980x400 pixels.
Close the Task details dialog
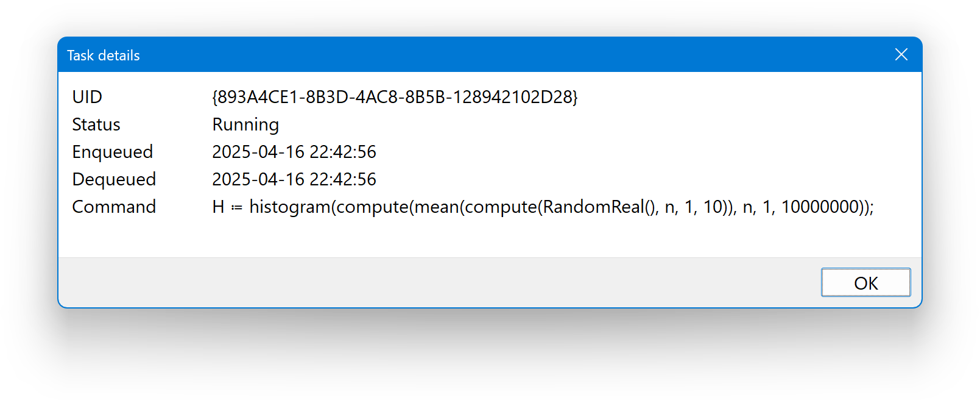(901, 55)
